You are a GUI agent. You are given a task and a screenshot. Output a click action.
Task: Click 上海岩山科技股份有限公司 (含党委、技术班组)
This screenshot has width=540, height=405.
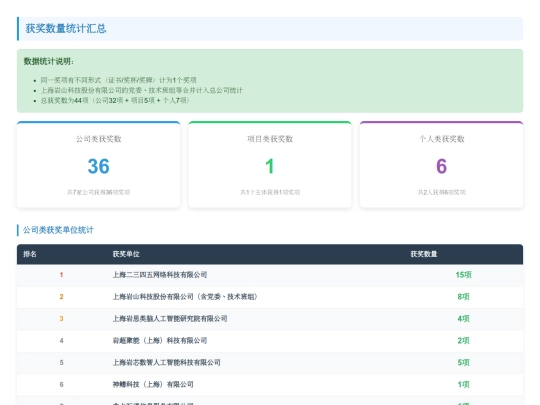coord(185,297)
